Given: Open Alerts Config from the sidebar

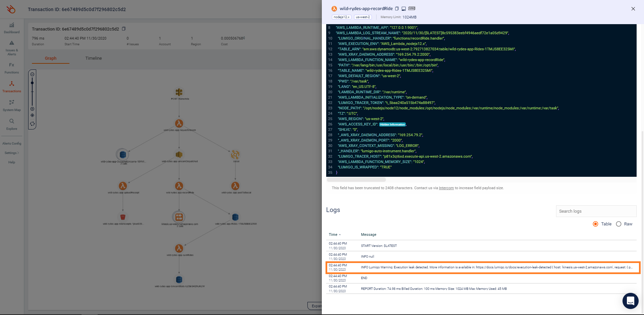Looking at the screenshot, I should [x=12, y=144].
